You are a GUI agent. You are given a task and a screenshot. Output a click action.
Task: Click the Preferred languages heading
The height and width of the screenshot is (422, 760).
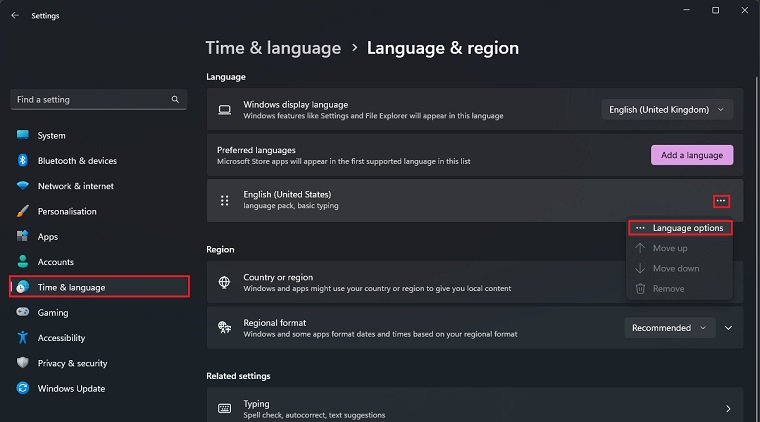coord(256,150)
